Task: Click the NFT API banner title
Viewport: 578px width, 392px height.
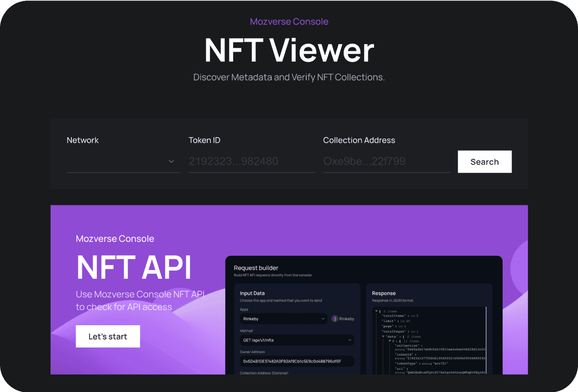Action: tap(134, 267)
